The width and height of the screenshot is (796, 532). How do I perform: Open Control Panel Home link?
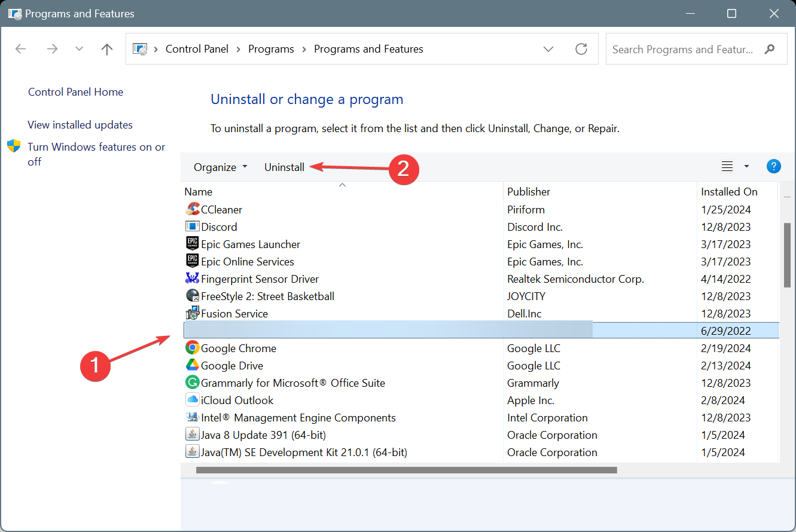tap(75, 91)
